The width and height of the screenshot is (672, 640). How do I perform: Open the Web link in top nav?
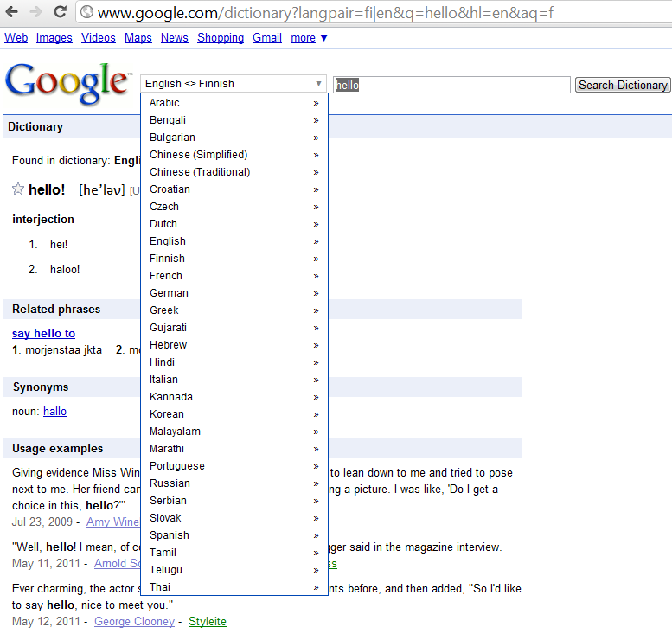(16, 38)
